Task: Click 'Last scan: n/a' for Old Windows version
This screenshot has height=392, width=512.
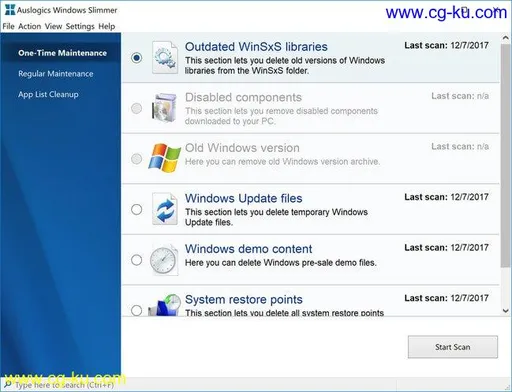Action: [x=460, y=146]
